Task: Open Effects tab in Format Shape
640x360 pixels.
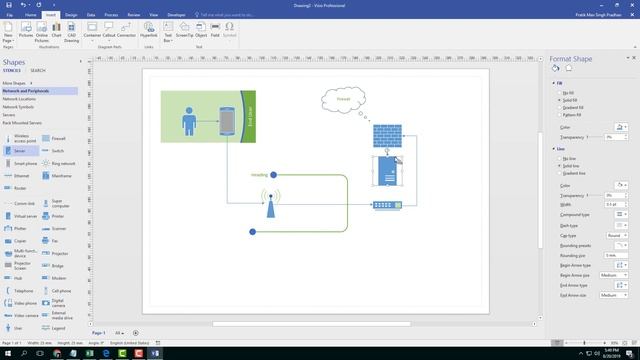Action: point(569,69)
